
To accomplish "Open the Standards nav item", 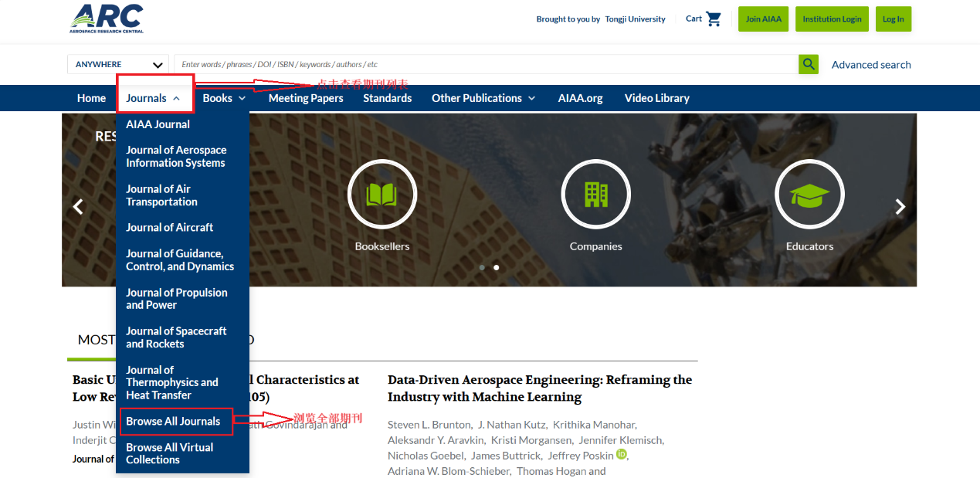I will coord(388,98).
